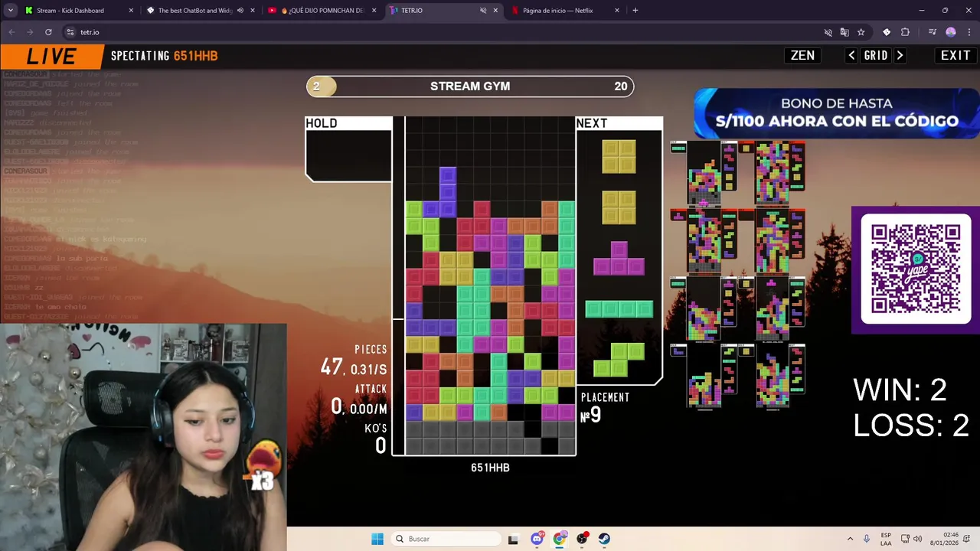Screen dimensions: 980x551
Task: Select the bottom-right opponent board thumbnail in grid
Action: coord(773,377)
